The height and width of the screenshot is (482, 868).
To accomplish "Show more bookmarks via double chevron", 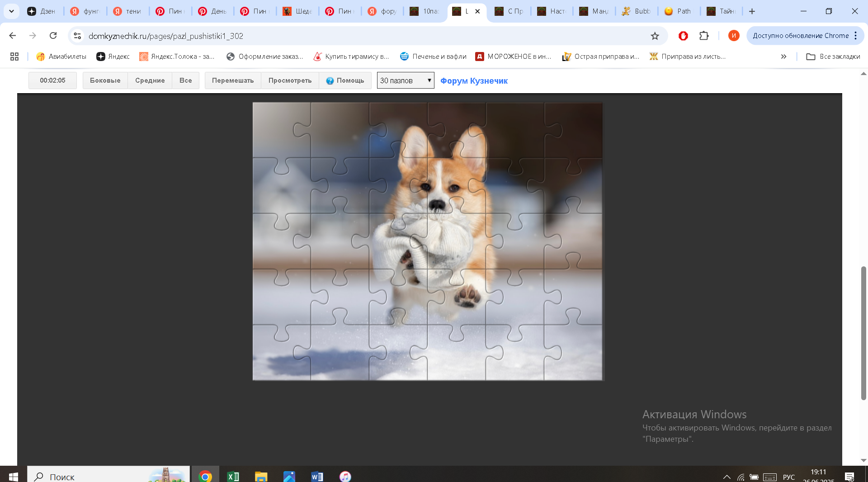I will [783, 57].
